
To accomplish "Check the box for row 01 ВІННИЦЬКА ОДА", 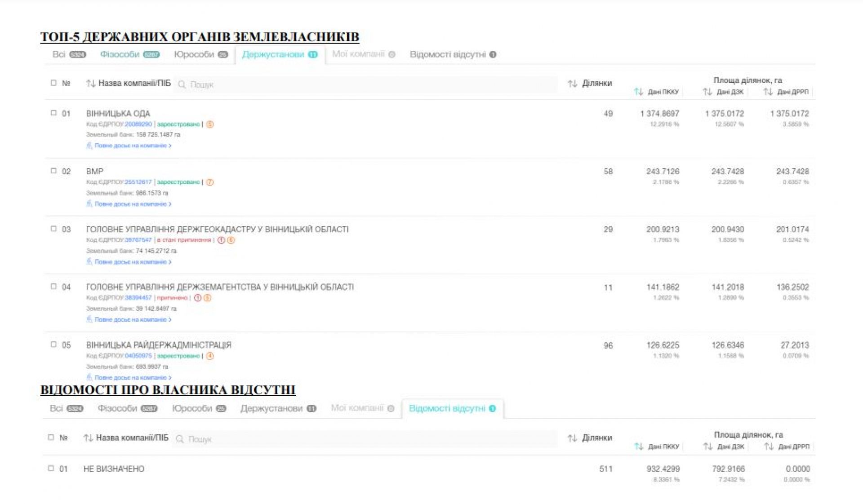I will click(53, 113).
